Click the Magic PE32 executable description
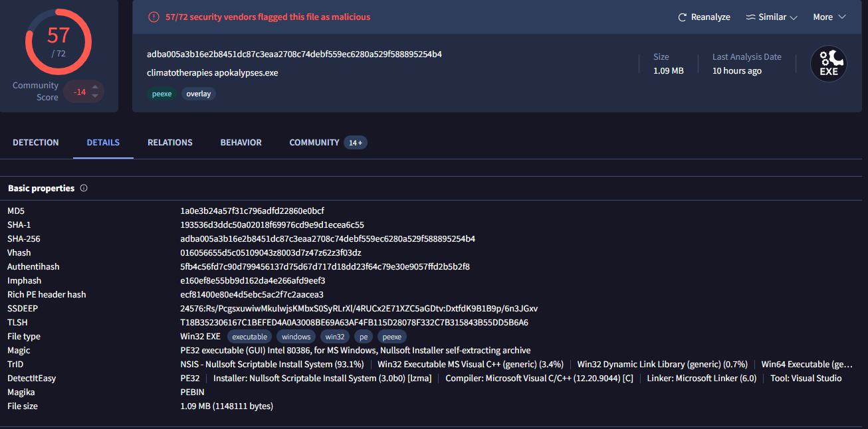The image size is (868, 429). pos(356,351)
